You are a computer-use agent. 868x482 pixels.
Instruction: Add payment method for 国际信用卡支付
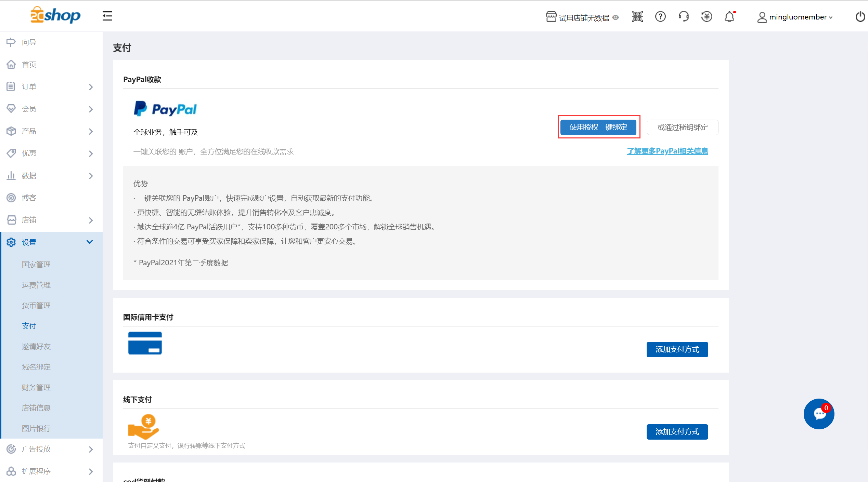point(677,349)
